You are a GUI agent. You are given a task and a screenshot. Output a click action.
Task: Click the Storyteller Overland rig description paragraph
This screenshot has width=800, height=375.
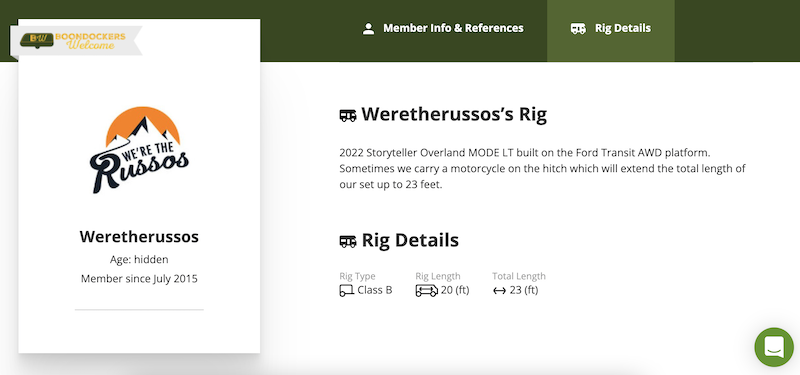tap(542, 169)
